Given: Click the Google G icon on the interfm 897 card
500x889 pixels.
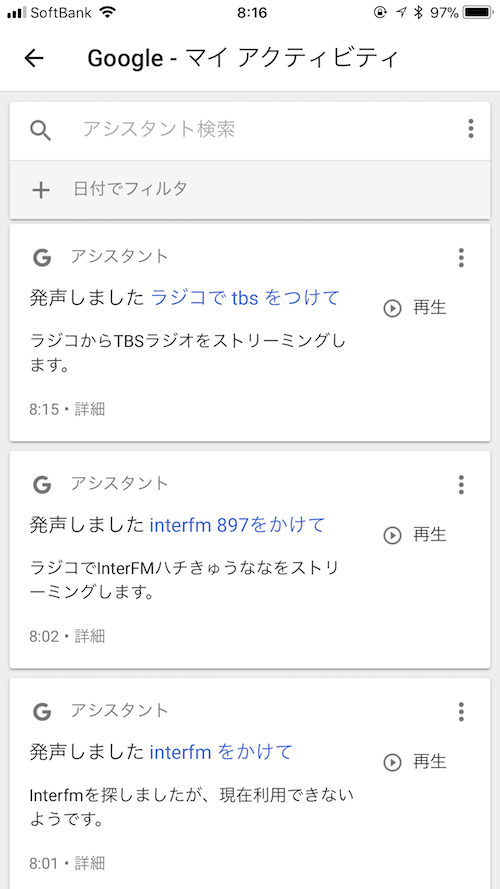Looking at the screenshot, I should point(42,485).
